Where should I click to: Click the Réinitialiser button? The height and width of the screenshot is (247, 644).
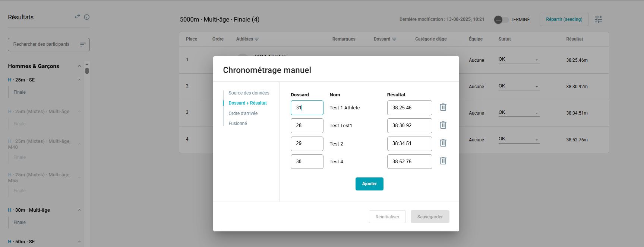[x=387, y=217]
